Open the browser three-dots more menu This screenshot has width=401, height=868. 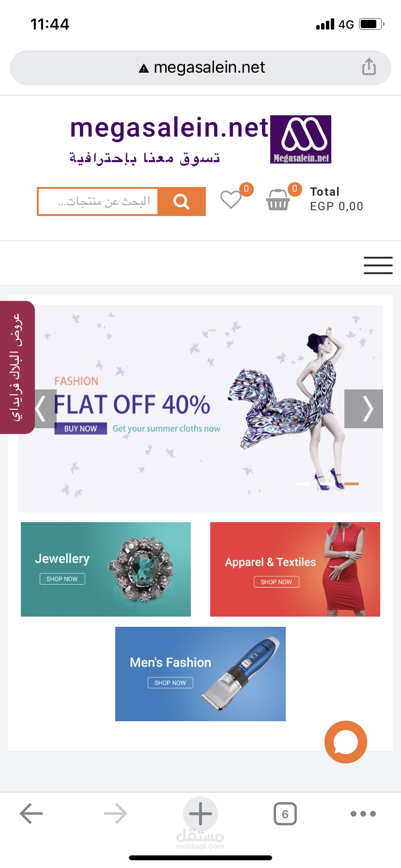tap(363, 814)
